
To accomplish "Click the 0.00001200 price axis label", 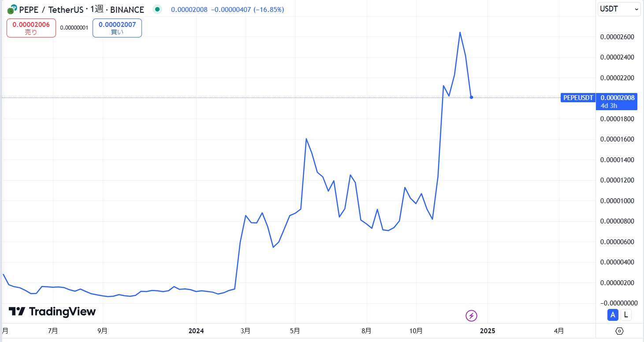I will 617,180.
